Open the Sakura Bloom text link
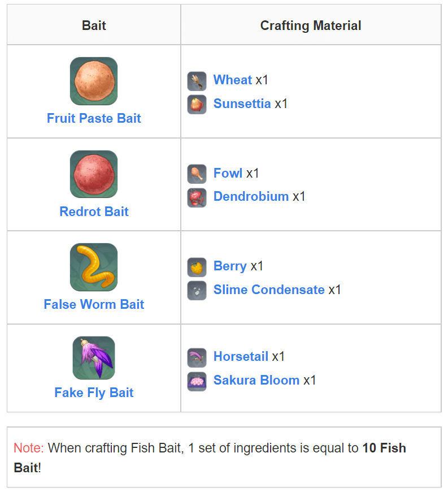The image size is (448, 496). 256,380
